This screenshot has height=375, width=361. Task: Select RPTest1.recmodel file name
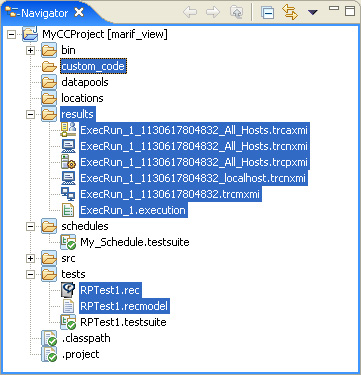pos(124,306)
